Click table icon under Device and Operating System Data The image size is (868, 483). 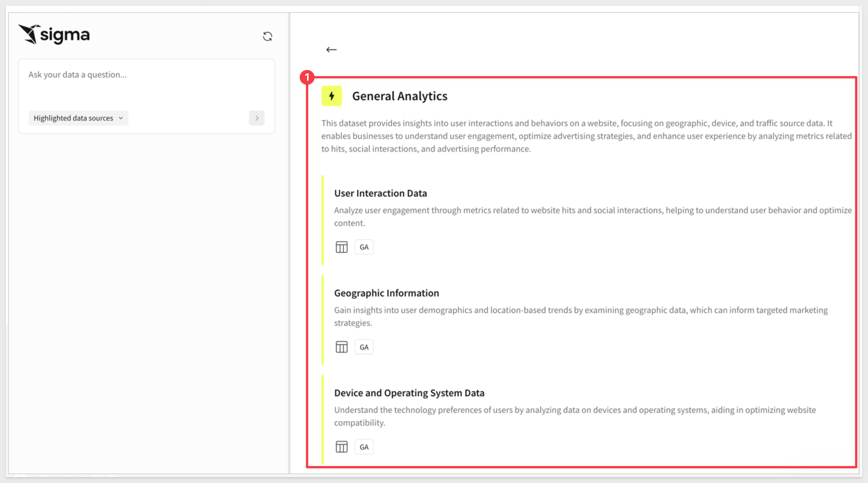[341, 447]
